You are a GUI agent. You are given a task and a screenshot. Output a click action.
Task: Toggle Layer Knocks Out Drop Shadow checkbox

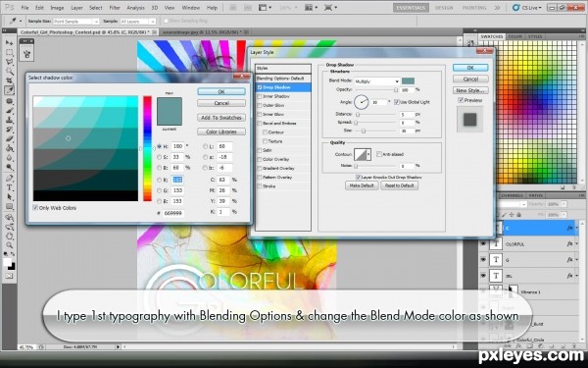(x=358, y=177)
